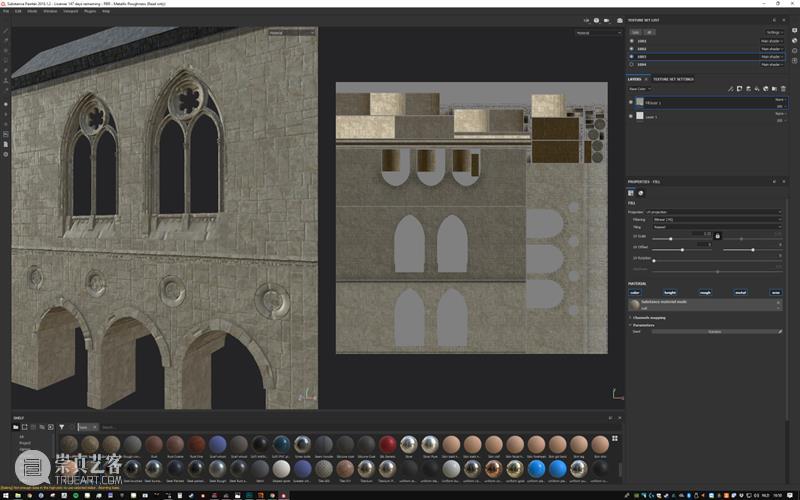
Task: Open the texture set Settings dropdown
Action: click(774, 32)
